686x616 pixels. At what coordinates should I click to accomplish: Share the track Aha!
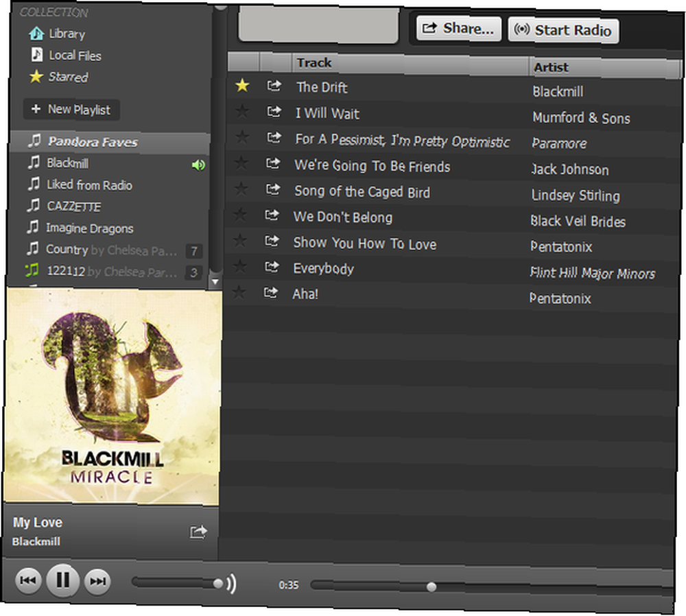271,292
